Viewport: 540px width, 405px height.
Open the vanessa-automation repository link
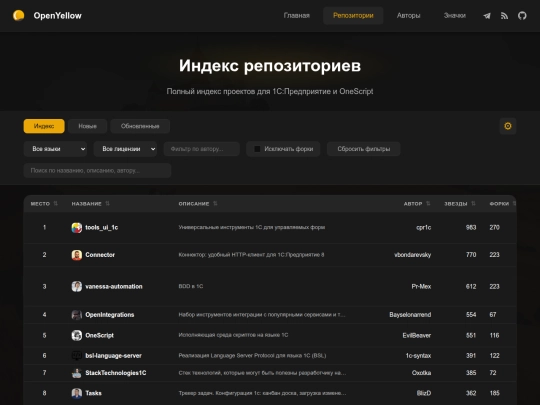114,287
